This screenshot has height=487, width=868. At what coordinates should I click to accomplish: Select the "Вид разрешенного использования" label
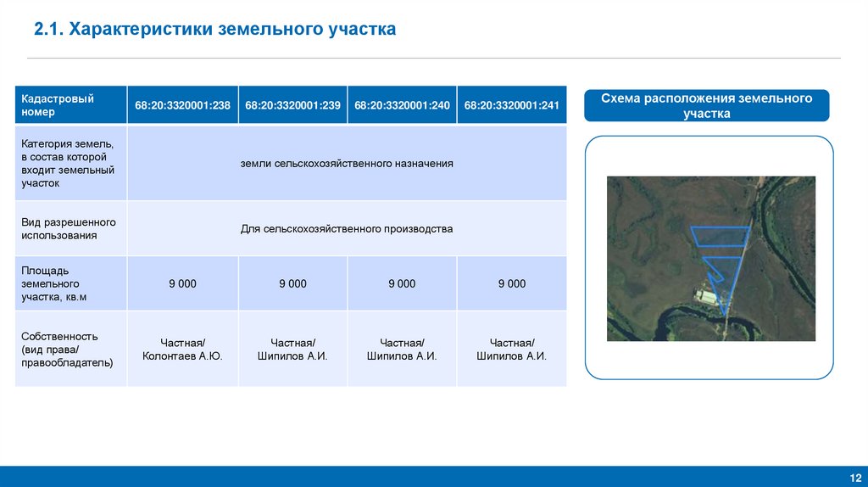pos(71,228)
